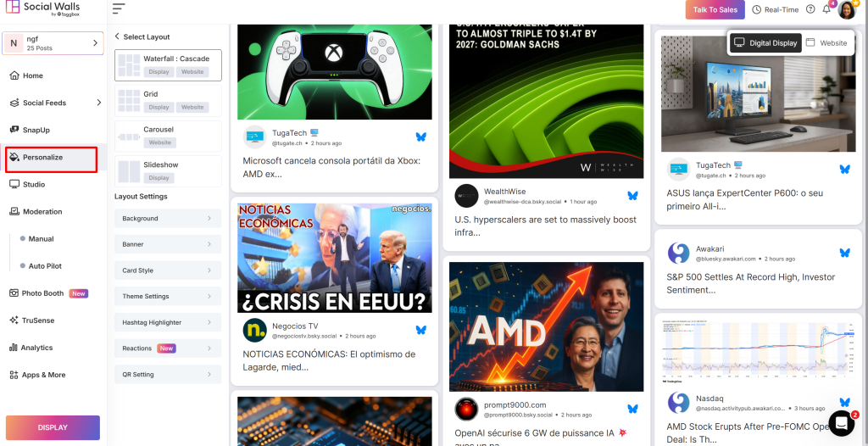Image resolution: width=868 pixels, height=446 pixels.
Task: Open the ngf wall selector
Action: tap(53, 43)
